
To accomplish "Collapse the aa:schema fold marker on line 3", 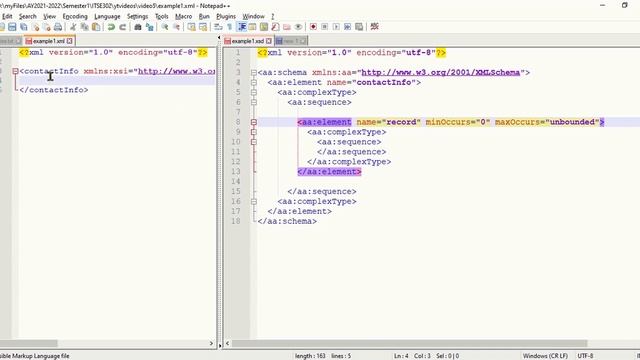I will [x=254, y=73].
